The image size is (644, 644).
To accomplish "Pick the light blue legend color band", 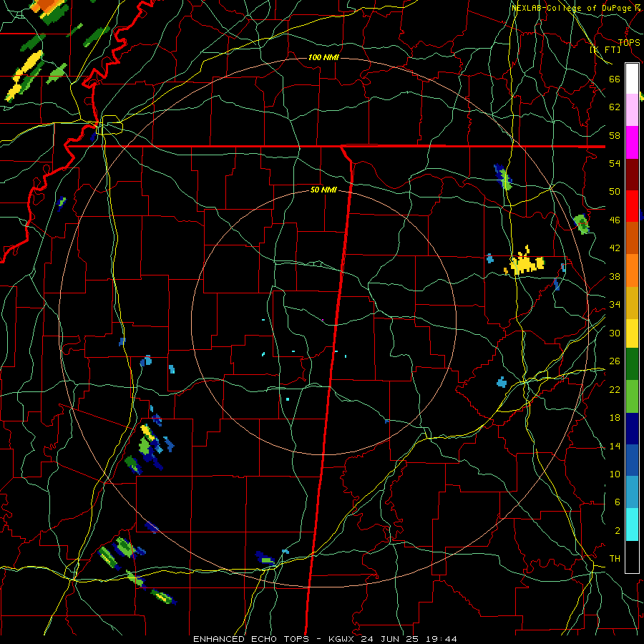I will (632, 492).
